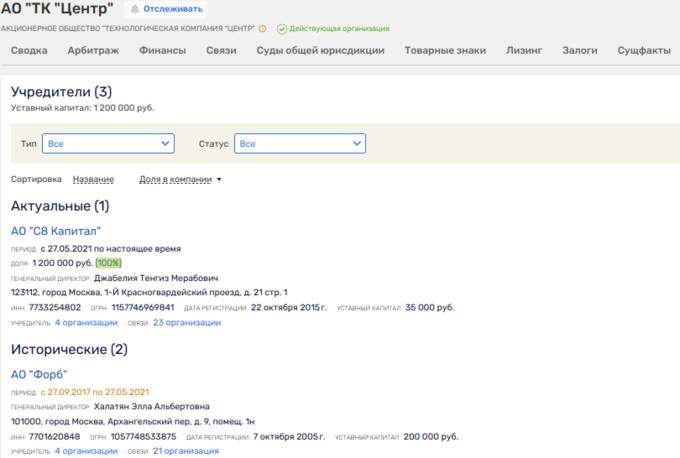
Task: Open the Сводка tab
Action: (x=29, y=50)
